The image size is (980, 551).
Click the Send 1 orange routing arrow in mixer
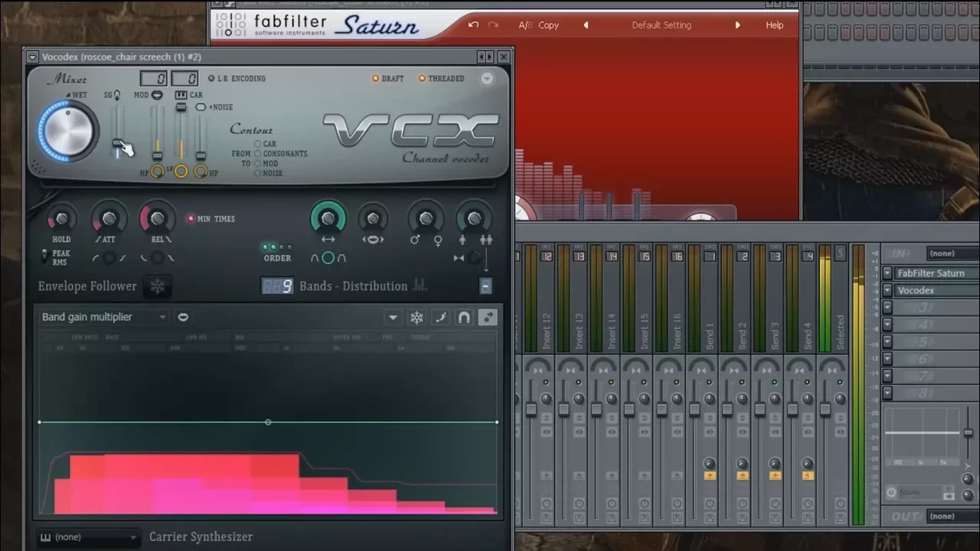coord(710,475)
